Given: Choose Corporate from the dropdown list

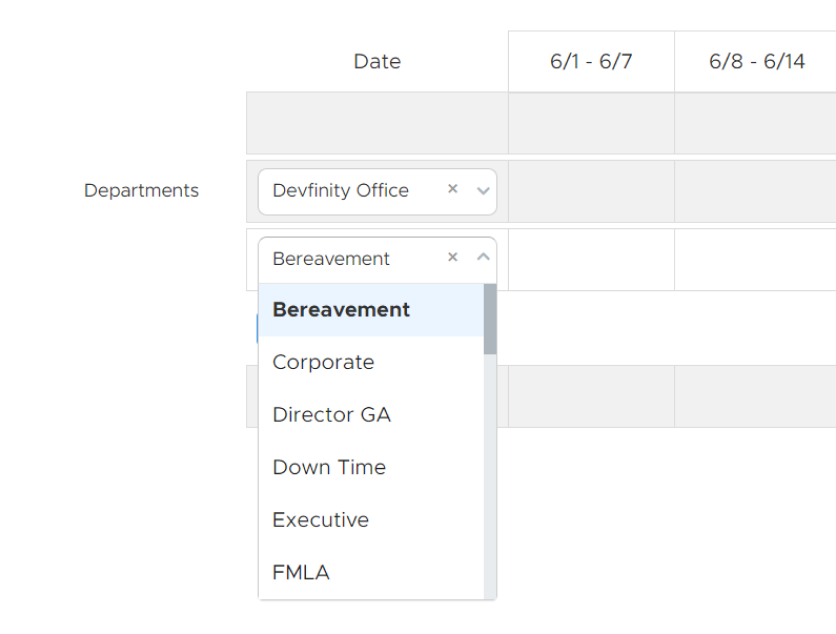Looking at the screenshot, I should (323, 362).
